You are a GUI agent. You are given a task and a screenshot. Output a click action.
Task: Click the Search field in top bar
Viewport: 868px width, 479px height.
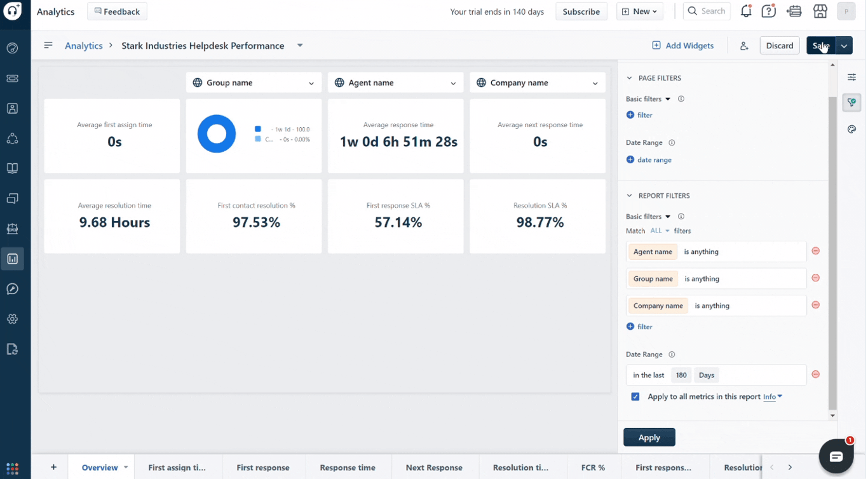tap(707, 11)
